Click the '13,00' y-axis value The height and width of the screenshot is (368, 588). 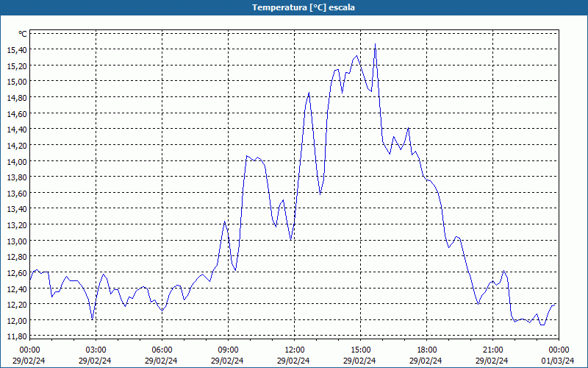point(17,241)
